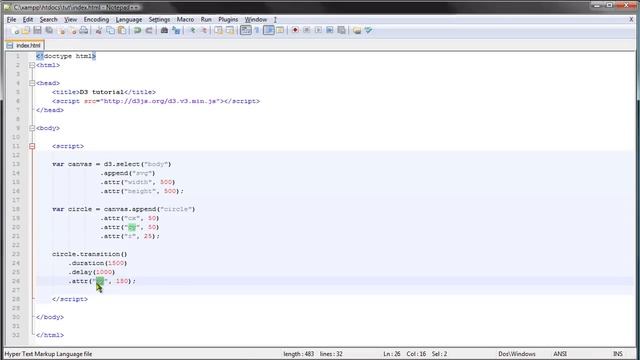Image resolution: width=640 pixels, height=360 pixels.
Task: Open the Search menu
Action: point(49,20)
